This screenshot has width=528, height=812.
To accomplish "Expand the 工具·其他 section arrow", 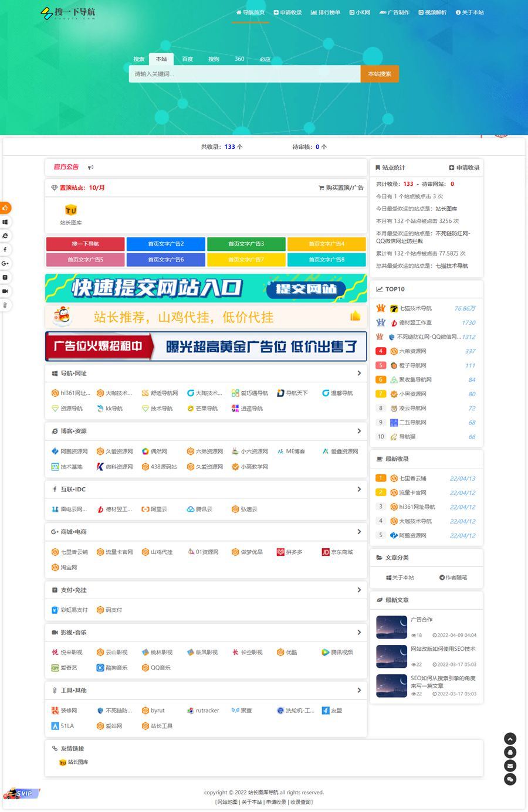I will click(360, 690).
